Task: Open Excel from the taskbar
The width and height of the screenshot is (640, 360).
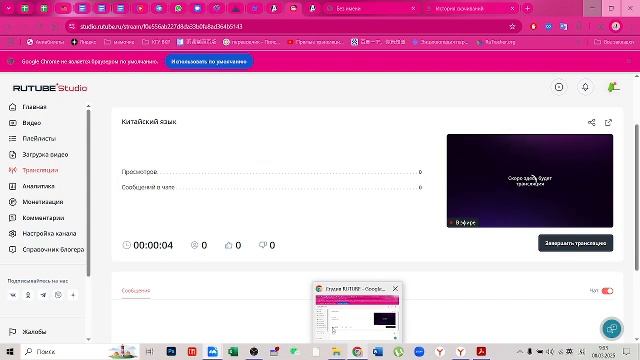Action: [x=233, y=351]
